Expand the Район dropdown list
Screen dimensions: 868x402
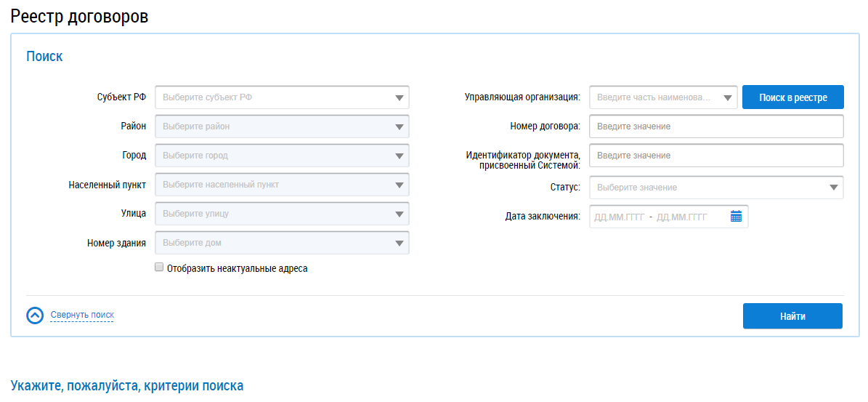point(282,126)
